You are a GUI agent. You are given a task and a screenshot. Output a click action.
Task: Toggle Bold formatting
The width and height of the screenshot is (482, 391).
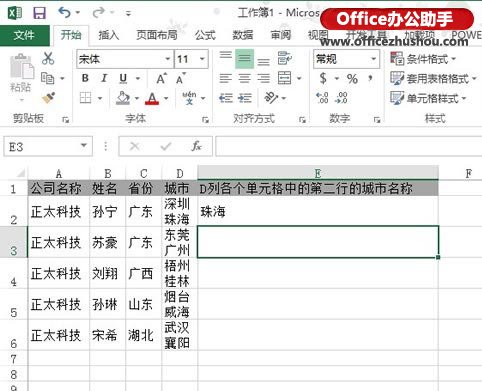tap(85, 78)
